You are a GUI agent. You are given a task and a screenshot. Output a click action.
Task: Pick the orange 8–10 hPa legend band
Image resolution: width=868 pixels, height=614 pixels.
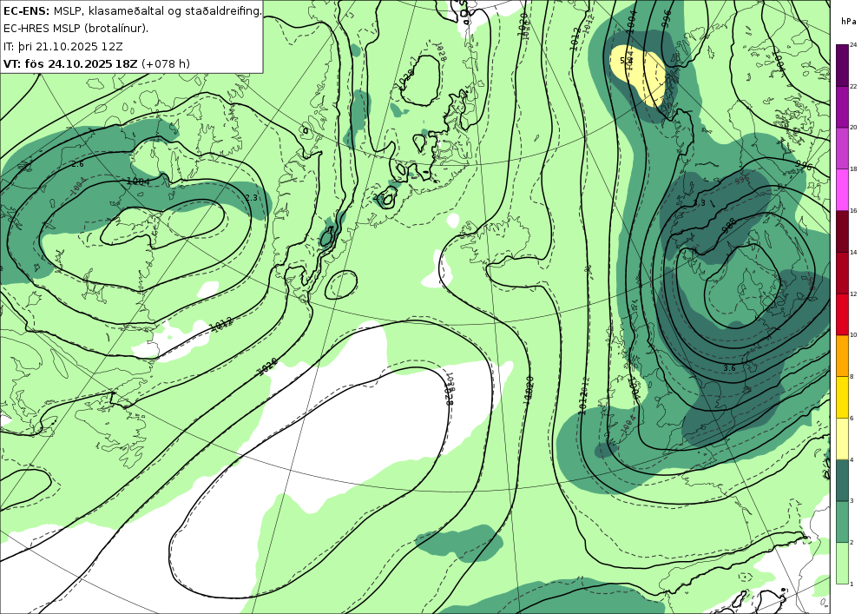point(843,355)
